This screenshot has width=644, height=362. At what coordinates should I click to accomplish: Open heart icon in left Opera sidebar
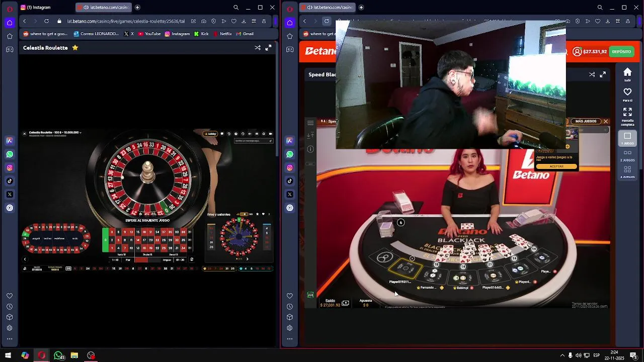click(x=10, y=296)
